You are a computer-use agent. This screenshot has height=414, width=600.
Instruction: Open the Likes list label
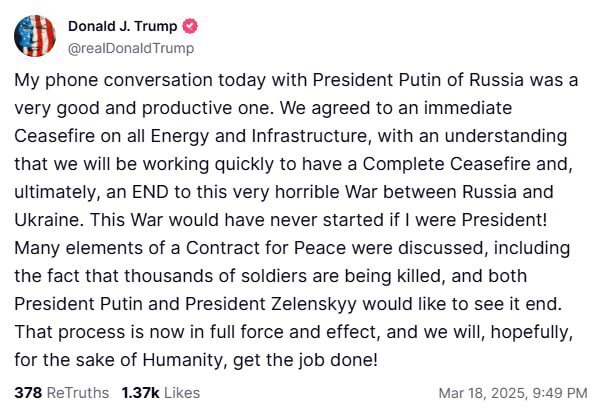coord(181,393)
